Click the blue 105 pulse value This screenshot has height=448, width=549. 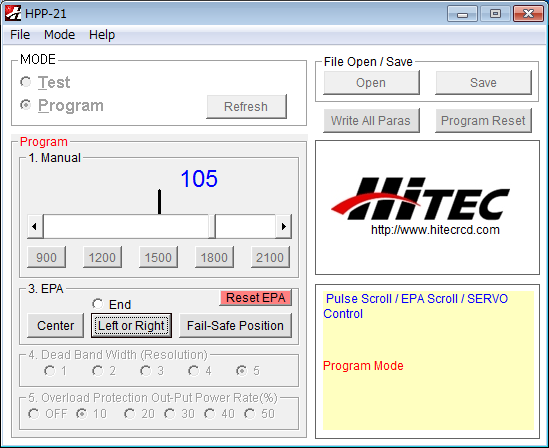[199, 178]
